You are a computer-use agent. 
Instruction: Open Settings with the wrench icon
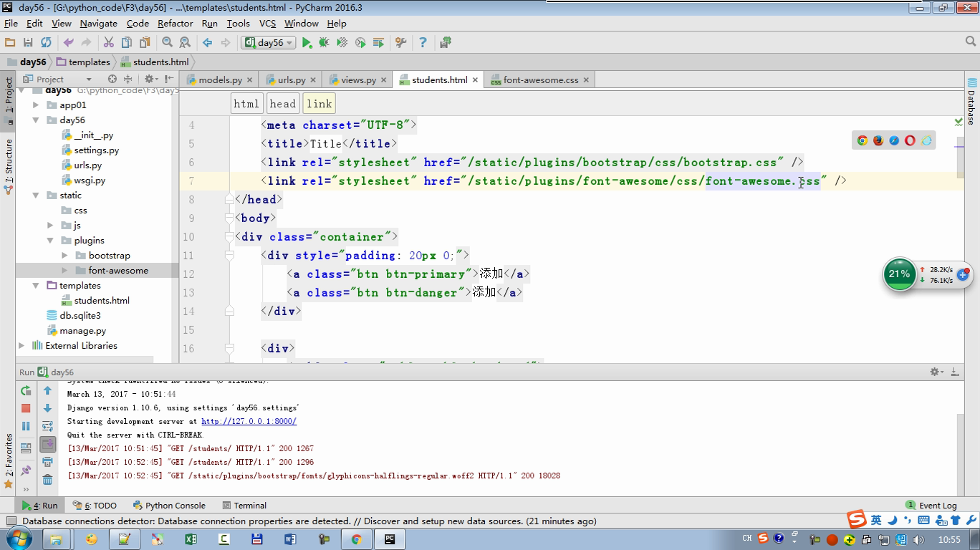click(x=401, y=43)
